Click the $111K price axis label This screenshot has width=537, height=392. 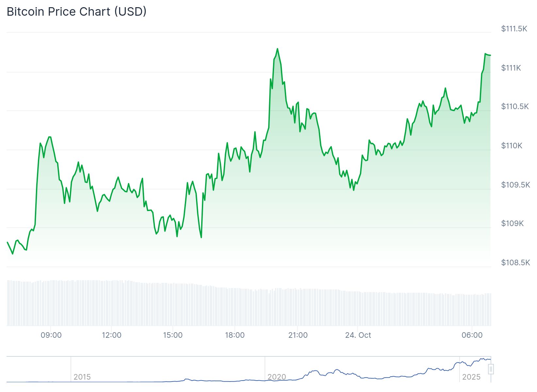coord(511,68)
